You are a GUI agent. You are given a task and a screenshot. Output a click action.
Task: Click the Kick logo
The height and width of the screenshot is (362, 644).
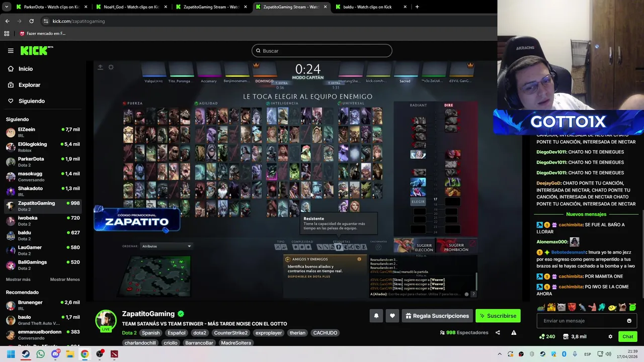point(36,50)
